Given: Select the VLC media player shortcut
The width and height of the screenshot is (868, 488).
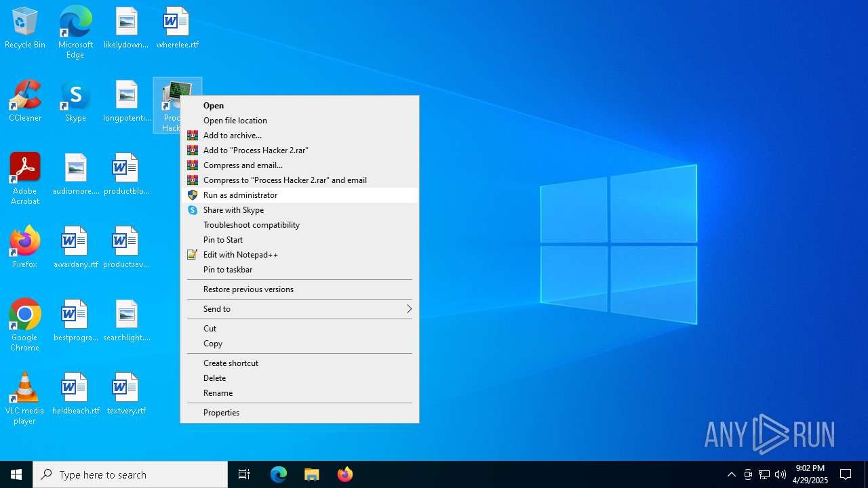Looking at the screenshot, I should [25, 398].
